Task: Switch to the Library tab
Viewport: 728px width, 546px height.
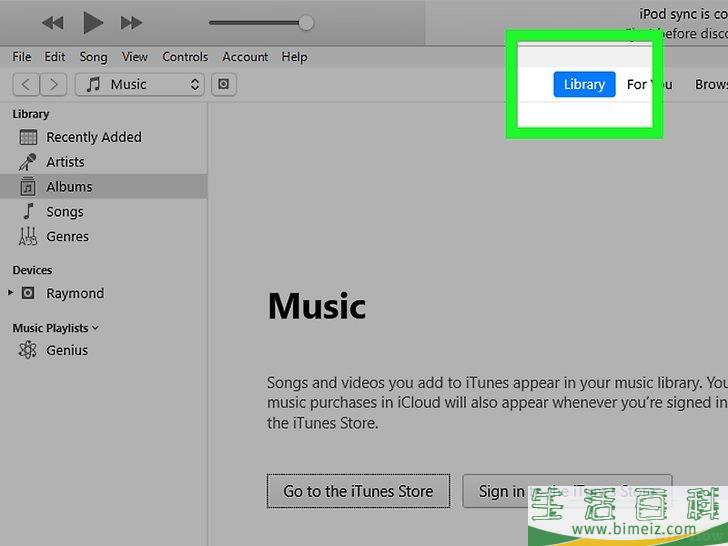Action: [584, 84]
